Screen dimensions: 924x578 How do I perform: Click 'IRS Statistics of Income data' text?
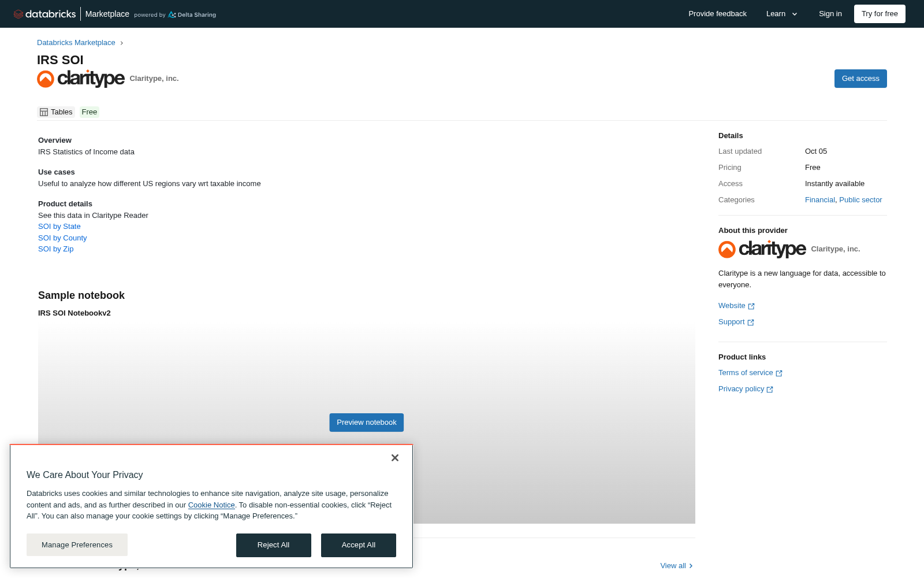(86, 152)
